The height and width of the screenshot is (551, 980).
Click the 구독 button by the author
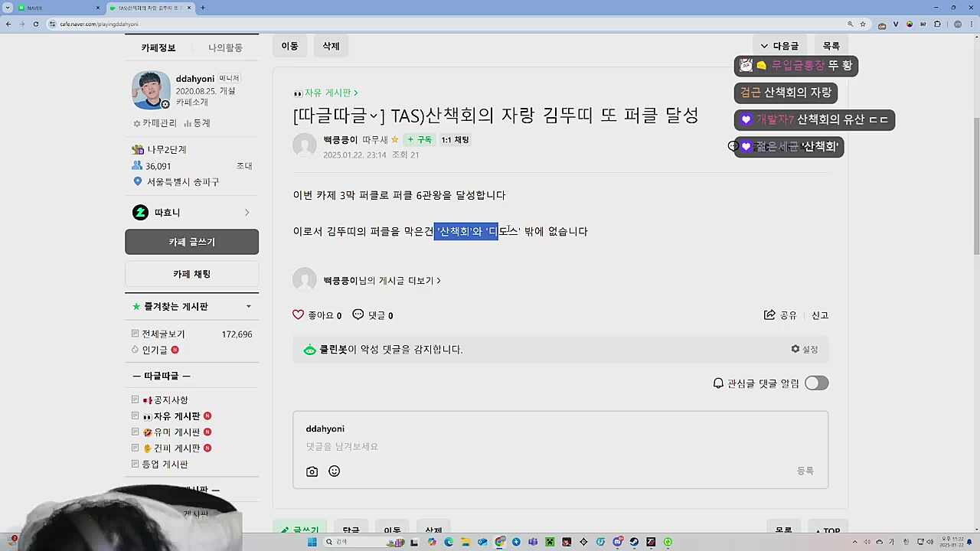[x=420, y=140]
